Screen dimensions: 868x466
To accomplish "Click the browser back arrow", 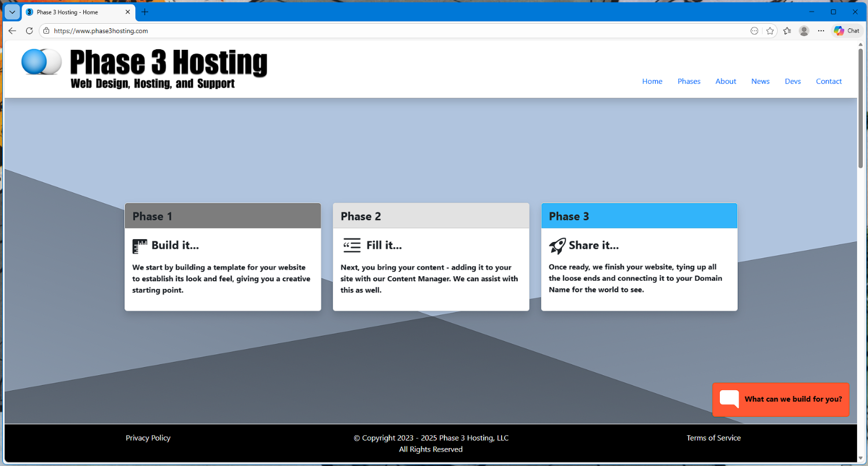I will tap(12, 31).
